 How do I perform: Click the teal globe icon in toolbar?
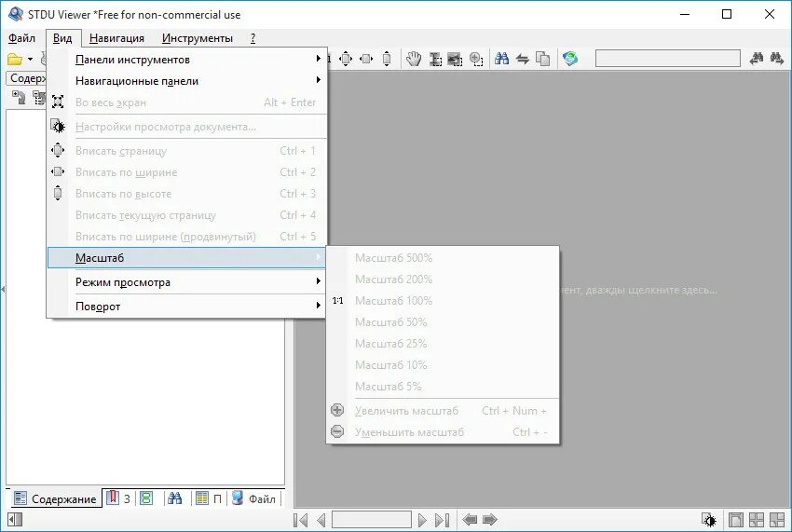coord(570,59)
